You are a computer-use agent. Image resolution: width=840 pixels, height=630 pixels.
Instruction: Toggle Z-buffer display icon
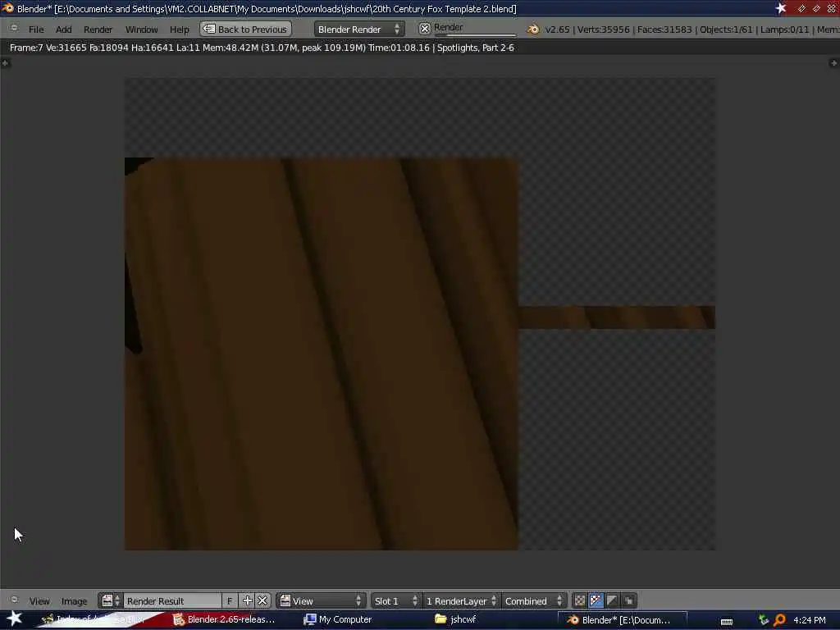coord(628,600)
